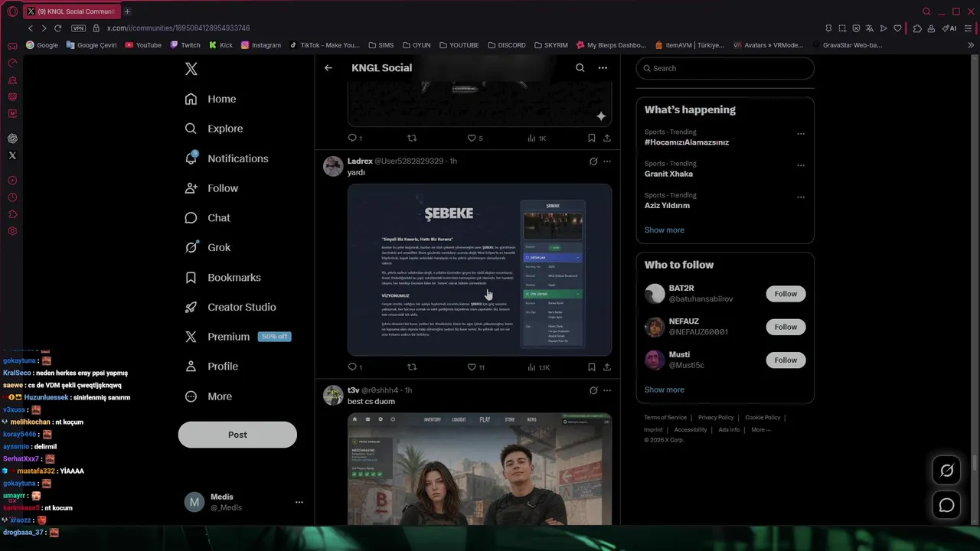
Task: Toggle the VPN badge in the address bar
Action: 78,28
